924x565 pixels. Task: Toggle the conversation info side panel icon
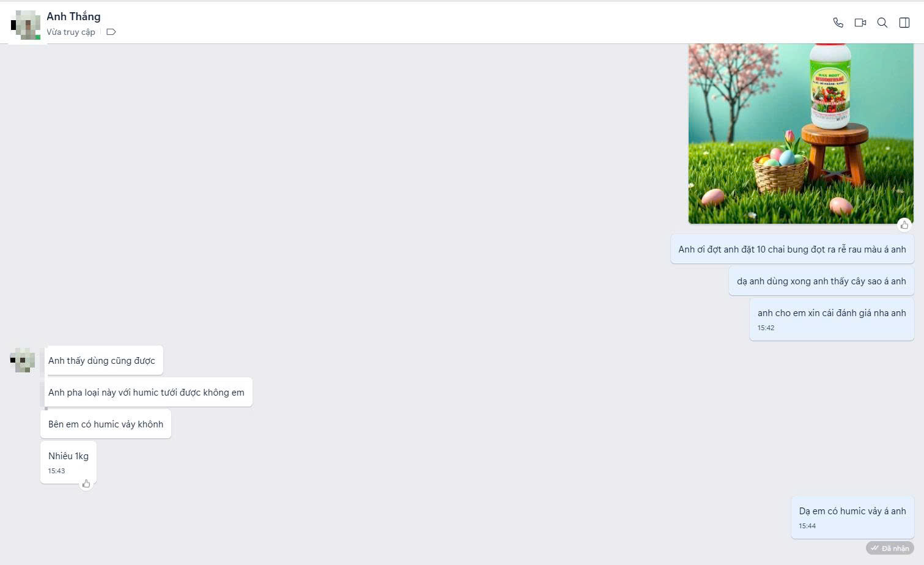(x=904, y=23)
